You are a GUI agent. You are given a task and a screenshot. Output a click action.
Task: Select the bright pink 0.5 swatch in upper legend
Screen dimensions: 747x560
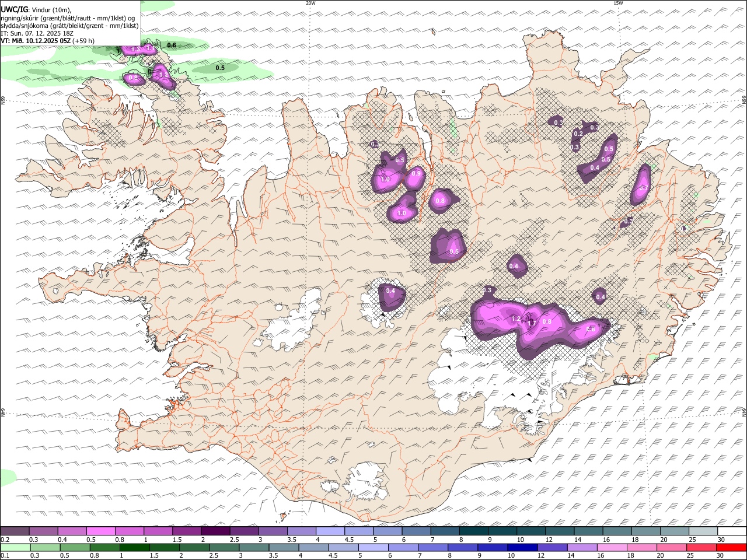(100, 531)
